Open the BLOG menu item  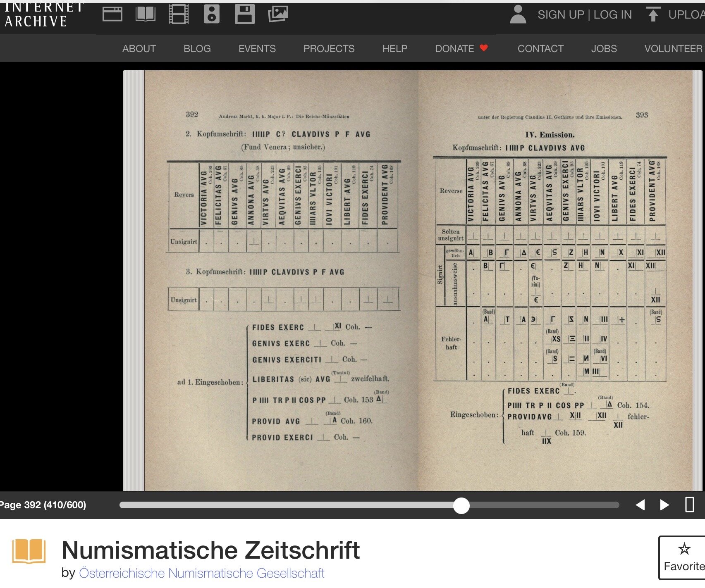tap(197, 49)
